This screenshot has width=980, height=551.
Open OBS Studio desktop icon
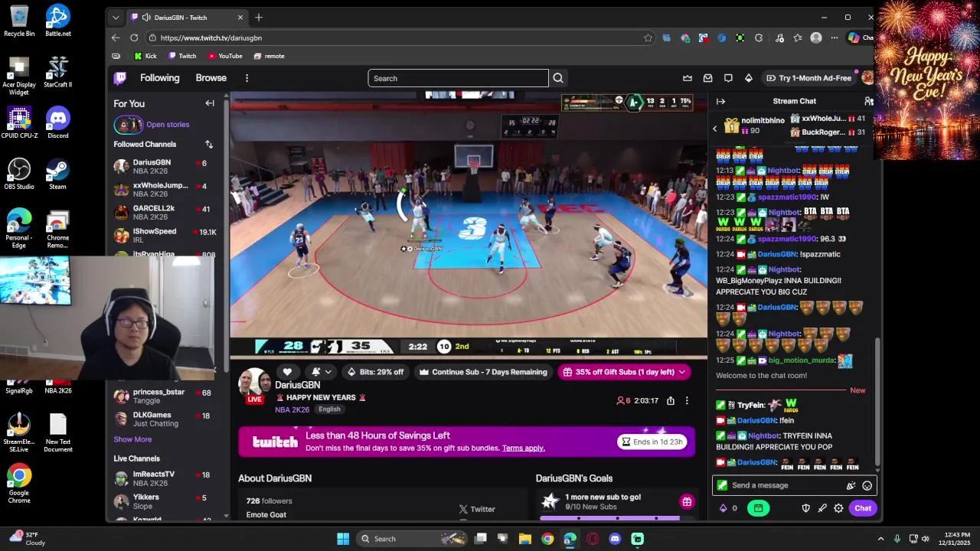pos(19,173)
